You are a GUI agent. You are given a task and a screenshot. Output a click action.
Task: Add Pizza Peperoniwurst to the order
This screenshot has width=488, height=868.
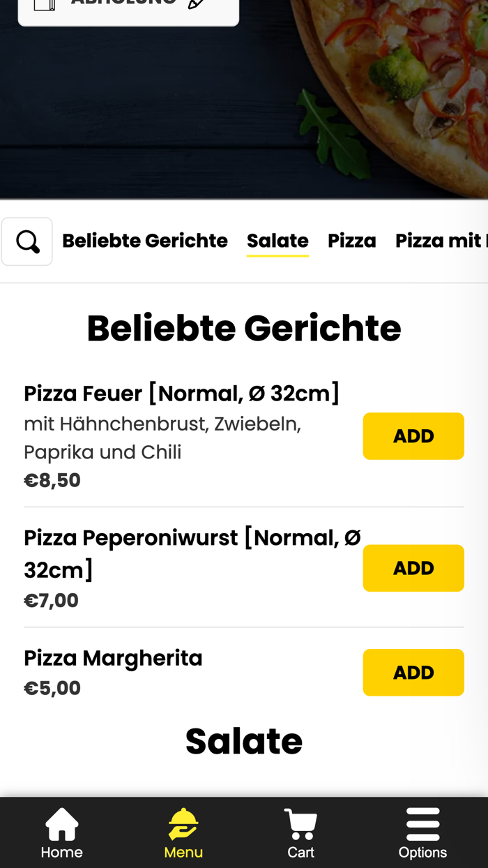click(x=413, y=568)
